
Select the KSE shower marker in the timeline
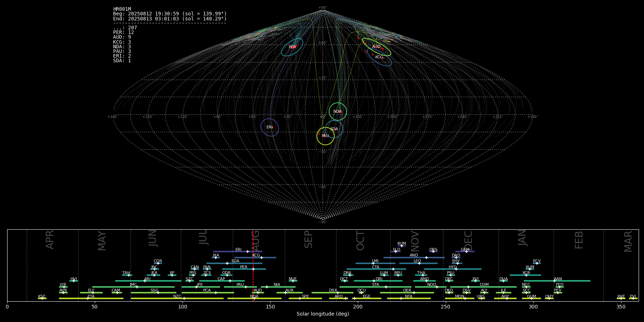(x=42, y=298)
